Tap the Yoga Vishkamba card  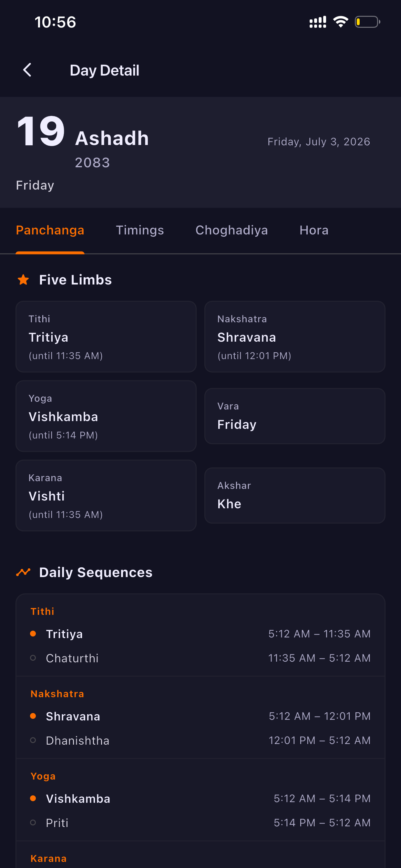(106, 416)
